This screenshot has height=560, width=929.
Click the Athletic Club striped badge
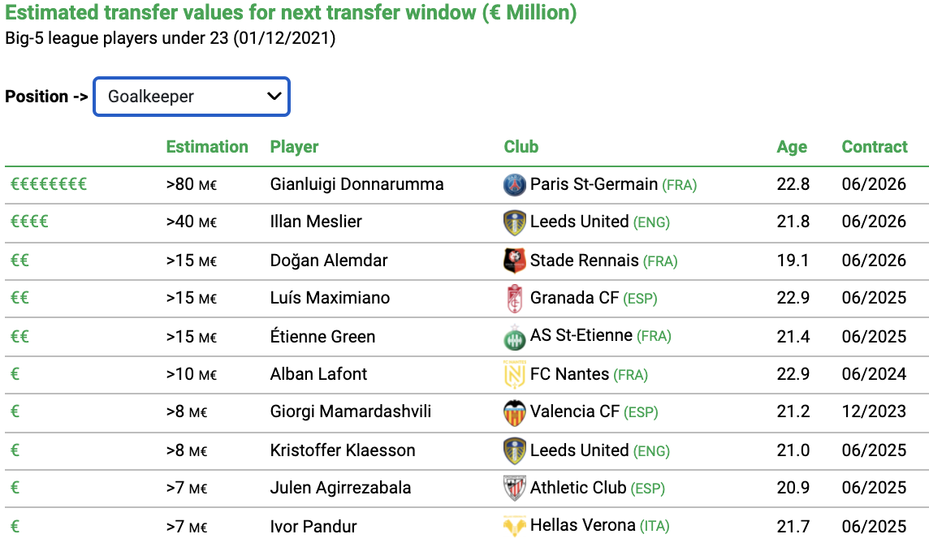point(514,488)
